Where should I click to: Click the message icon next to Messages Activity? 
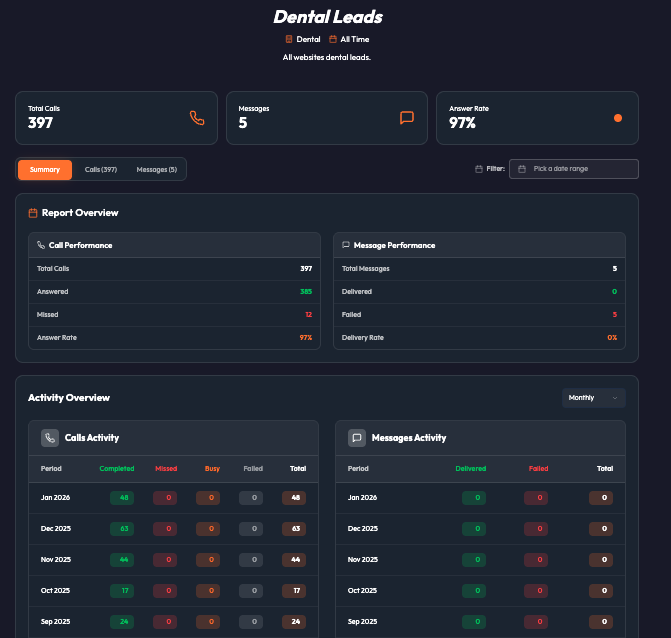point(356,438)
